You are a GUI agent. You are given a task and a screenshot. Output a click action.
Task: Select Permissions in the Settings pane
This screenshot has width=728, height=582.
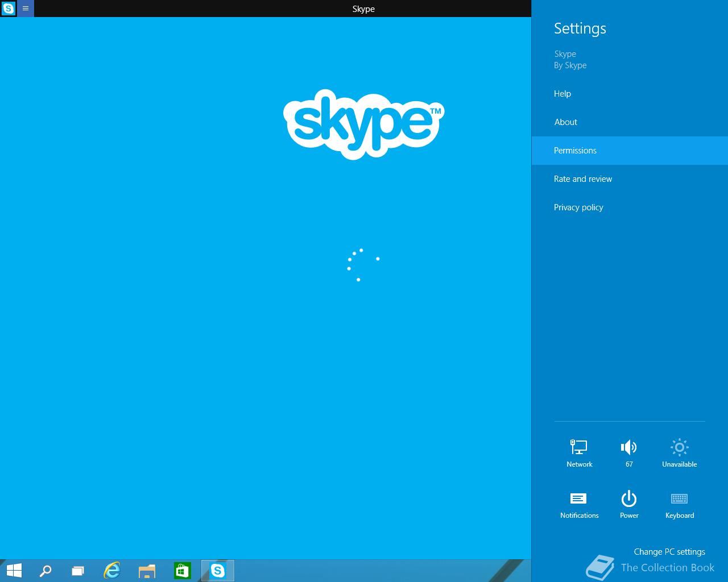pyautogui.click(x=630, y=151)
